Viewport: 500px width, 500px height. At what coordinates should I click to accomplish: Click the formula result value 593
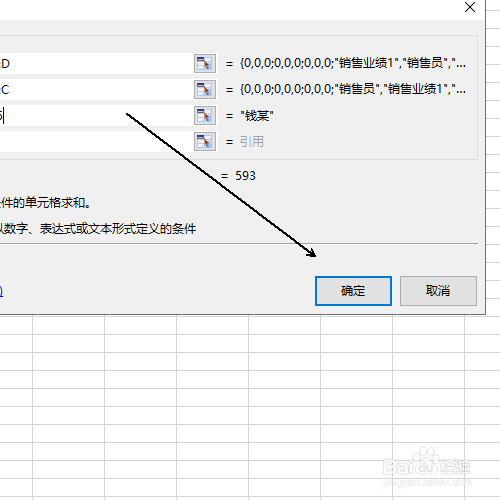click(x=245, y=176)
